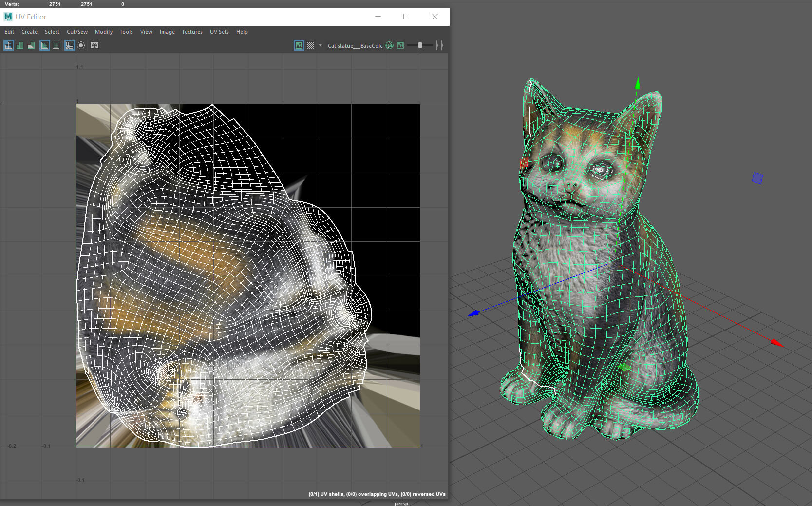Click the dim image icon

click(x=400, y=45)
